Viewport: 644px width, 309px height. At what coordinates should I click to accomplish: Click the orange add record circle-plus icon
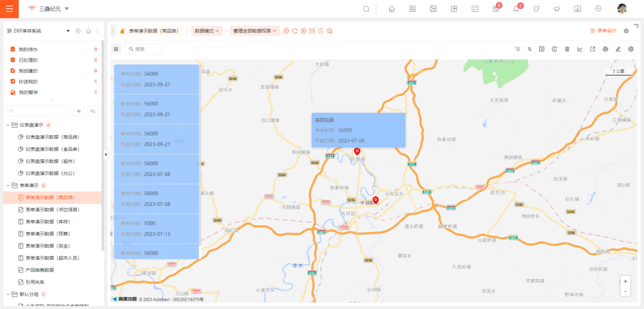286,31
